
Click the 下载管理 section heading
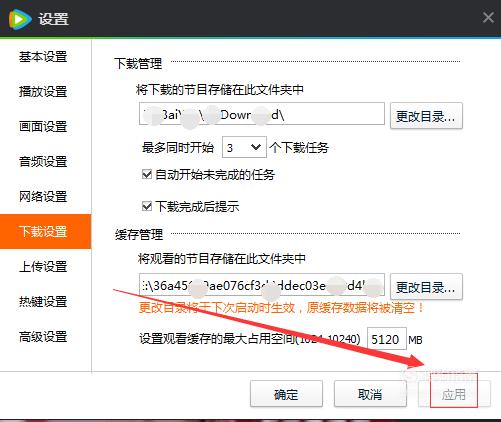point(138,63)
